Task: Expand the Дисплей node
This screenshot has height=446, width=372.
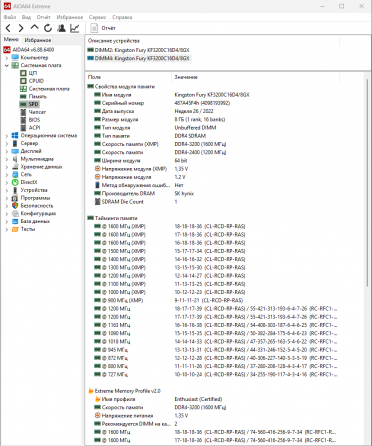Action: pos(7,151)
